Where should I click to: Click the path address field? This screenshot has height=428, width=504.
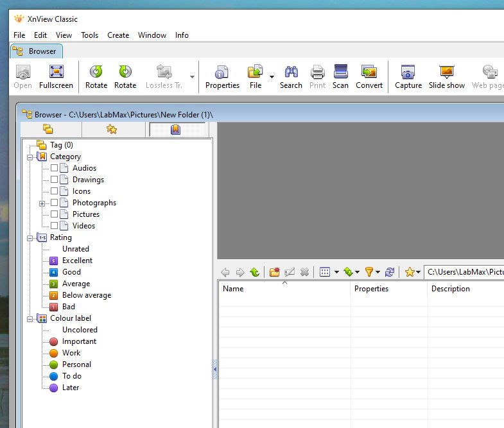(464, 272)
